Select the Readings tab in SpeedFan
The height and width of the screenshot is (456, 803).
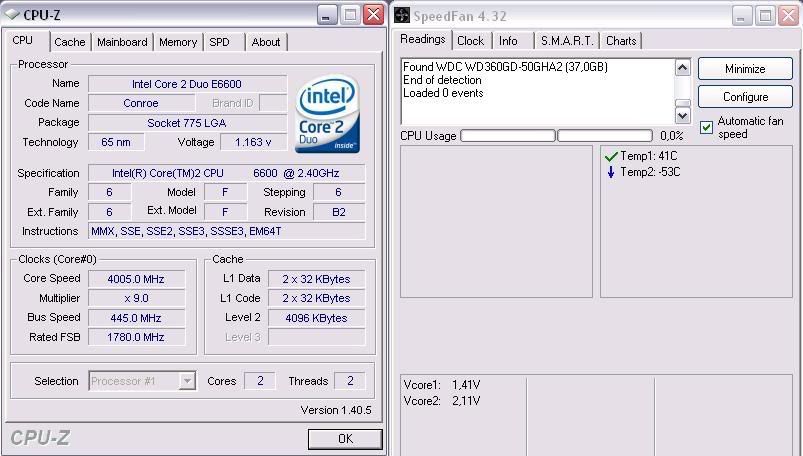click(423, 39)
